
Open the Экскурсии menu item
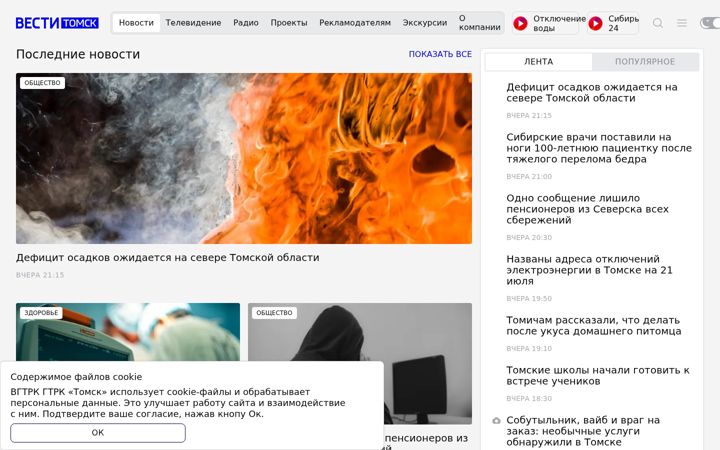[x=425, y=22]
